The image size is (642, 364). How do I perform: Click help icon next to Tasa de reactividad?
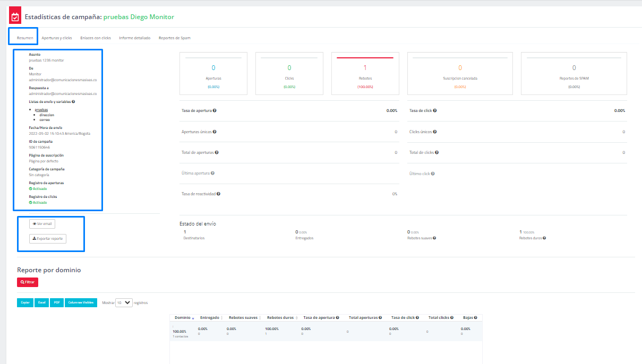(x=218, y=194)
